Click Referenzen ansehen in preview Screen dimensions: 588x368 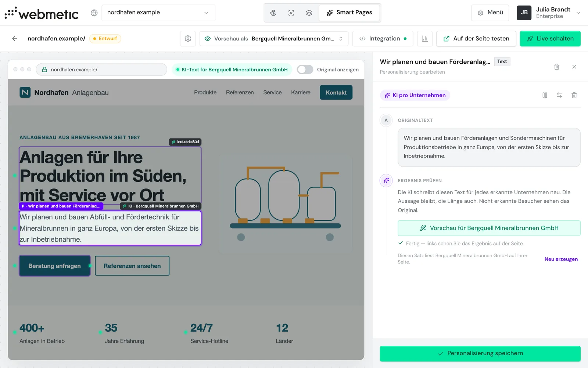pos(132,266)
